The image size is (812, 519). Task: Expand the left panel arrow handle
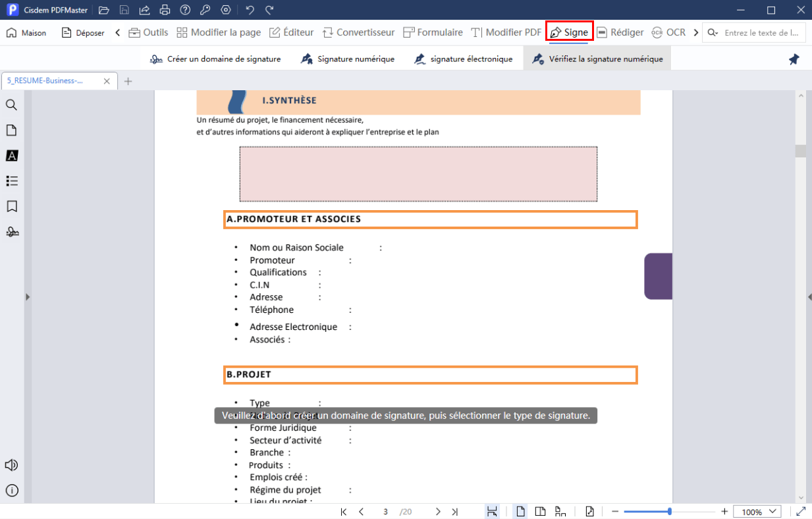28,297
